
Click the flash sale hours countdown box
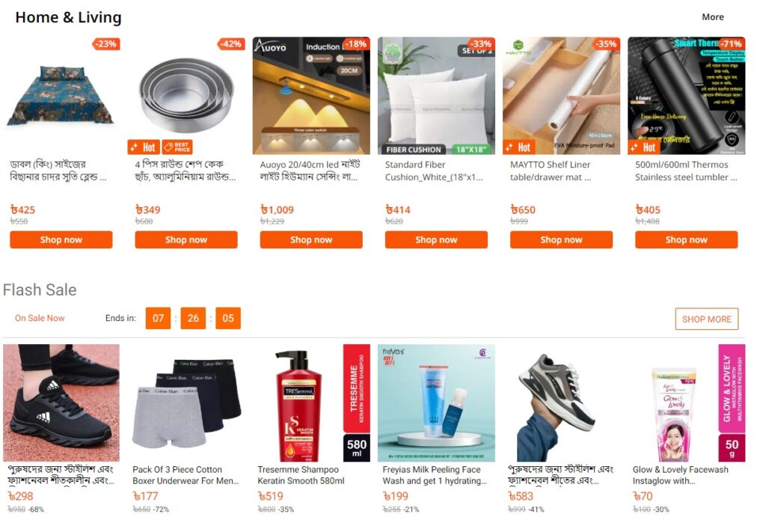click(158, 318)
